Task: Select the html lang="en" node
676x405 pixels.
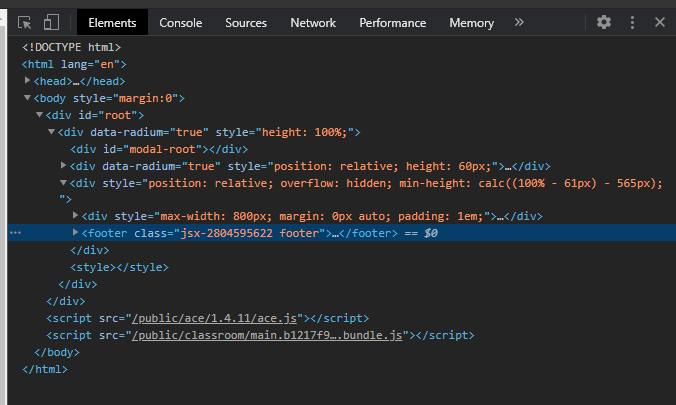Action: tap(74, 64)
